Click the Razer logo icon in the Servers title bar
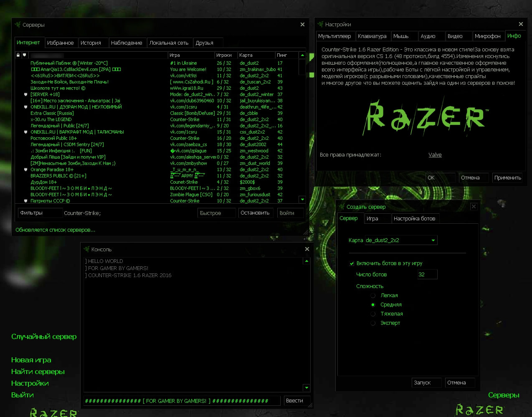 tap(18, 25)
